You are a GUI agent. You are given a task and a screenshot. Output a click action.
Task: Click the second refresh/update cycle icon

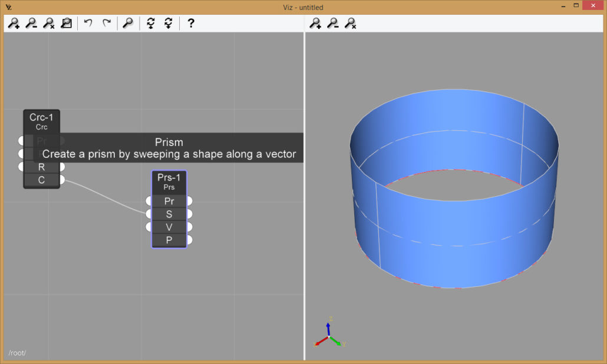(x=168, y=23)
